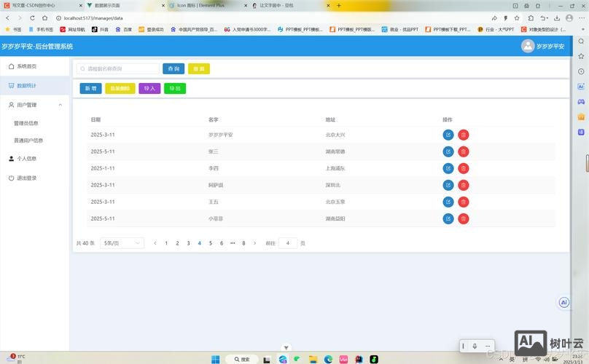Viewport: 589px width, 364px height.
Task: Click the yellow 批量删除 button
Action: coord(120,88)
